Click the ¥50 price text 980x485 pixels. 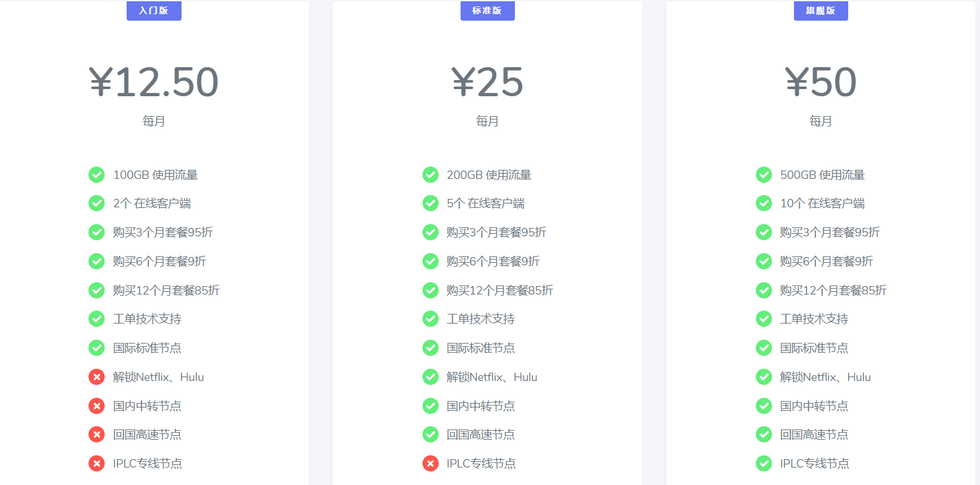coord(820,83)
